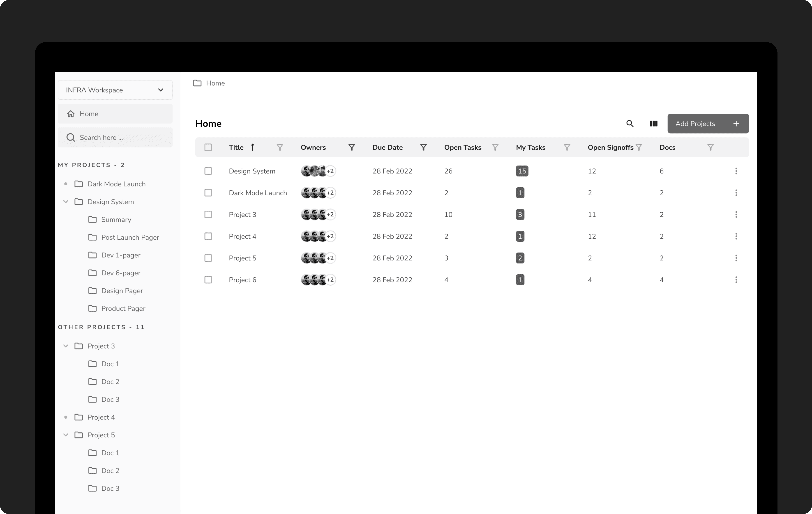Click the Owners column filter icon
Viewport: 812px width, 514px height.
pos(351,147)
